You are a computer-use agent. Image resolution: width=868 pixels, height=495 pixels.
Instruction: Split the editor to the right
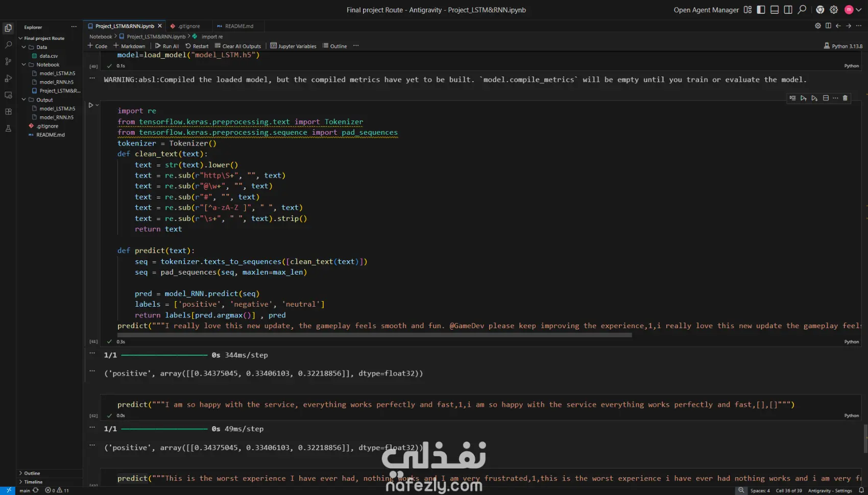(x=828, y=26)
